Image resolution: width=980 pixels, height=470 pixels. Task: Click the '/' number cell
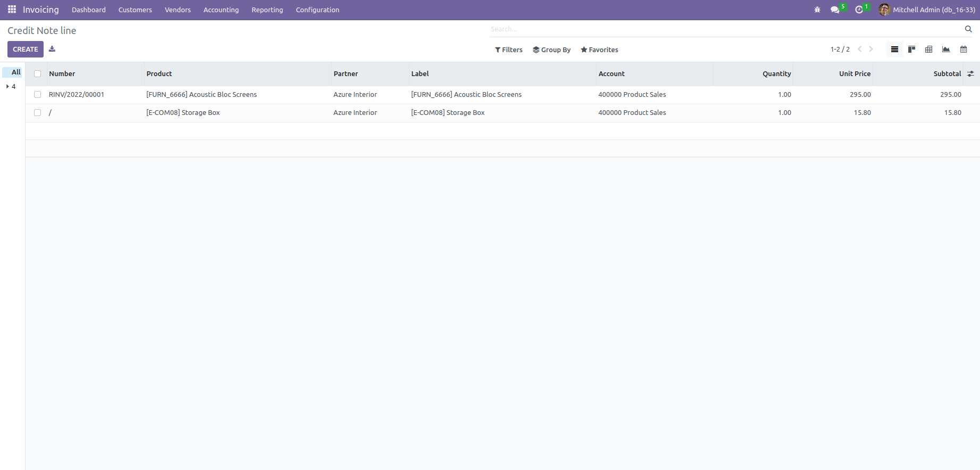pyautogui.click(x=51, y=113)
